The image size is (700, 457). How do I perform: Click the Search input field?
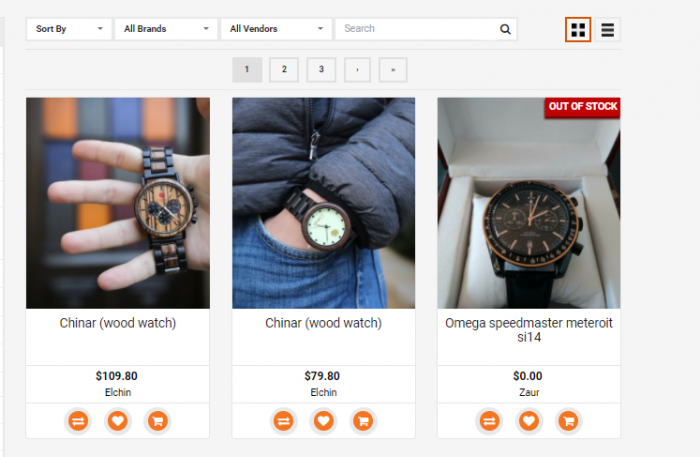pyautogui.click(x=415, y=29)
